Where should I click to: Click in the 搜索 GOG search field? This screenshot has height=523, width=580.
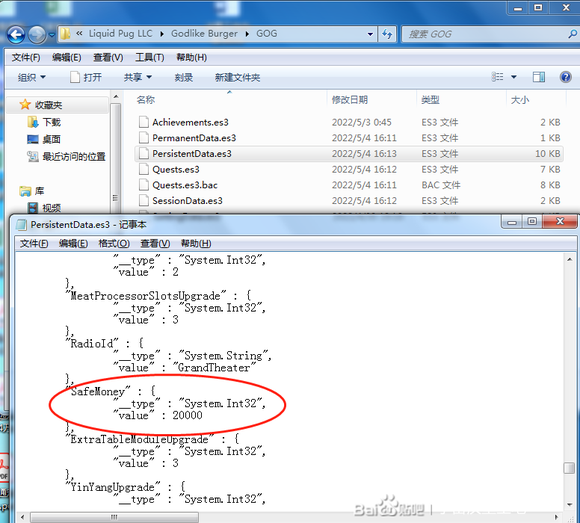point(485,34)
